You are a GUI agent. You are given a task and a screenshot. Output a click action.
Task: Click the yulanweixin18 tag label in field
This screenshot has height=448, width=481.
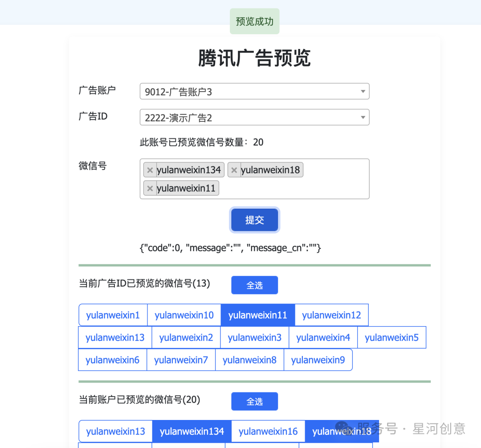click(270, 170)
